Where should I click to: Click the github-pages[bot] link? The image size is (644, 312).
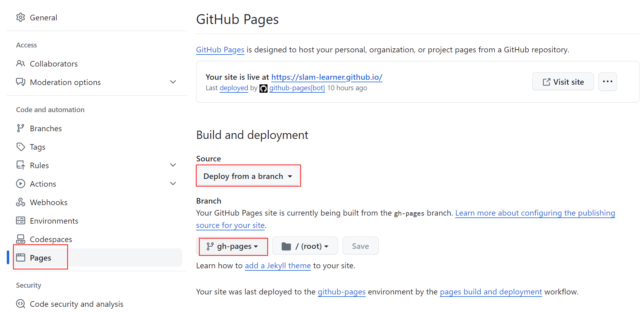297,88
